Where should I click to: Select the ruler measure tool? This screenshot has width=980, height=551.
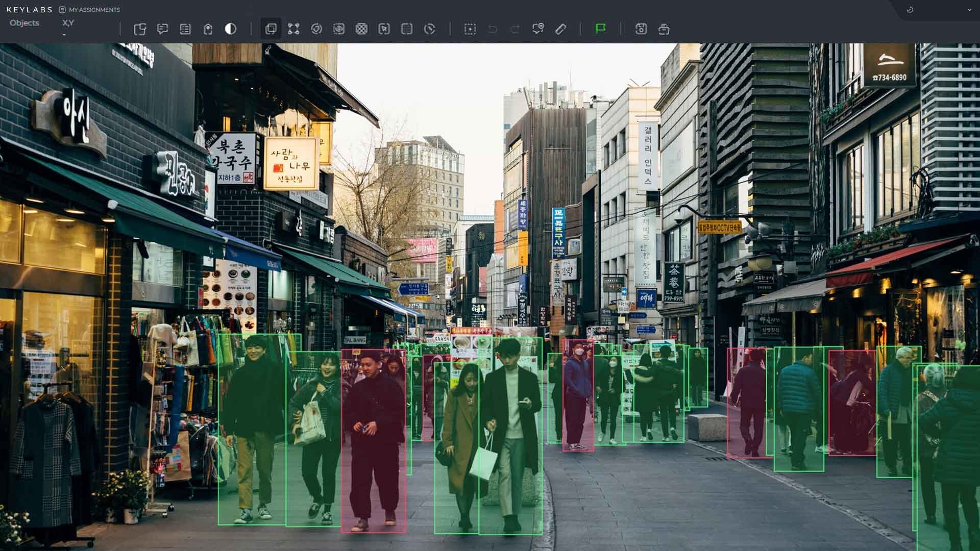tap(560, 29)
